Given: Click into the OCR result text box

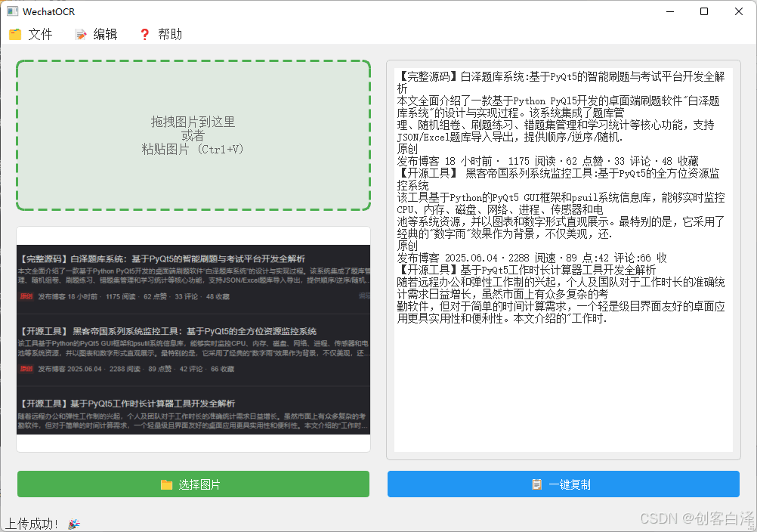Looking at the screenshot, I should click(564, 260).
